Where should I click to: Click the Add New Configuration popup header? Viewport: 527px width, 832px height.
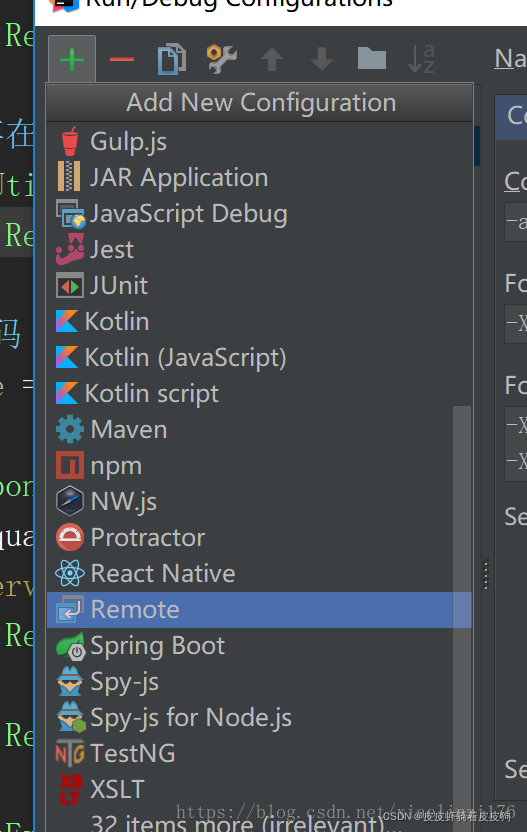[x=260, y=102]
